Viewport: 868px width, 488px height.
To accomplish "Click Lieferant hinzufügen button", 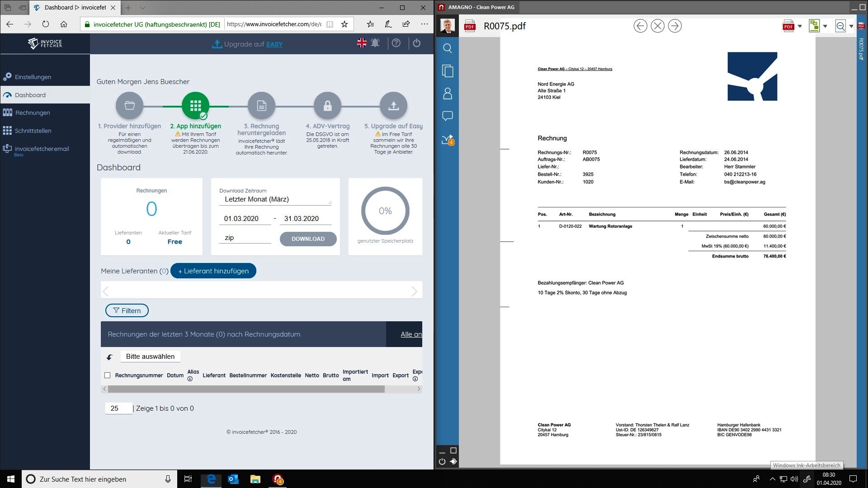I will click(x=213, y=271).
